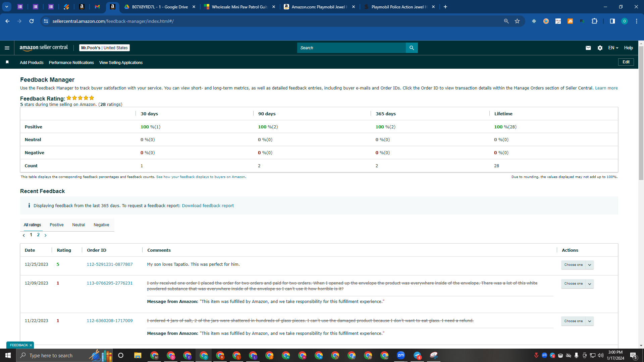The height and width of the screenshot is (362, 644).
Task: Open the Extensions puzzle icon
Action: [594, 21]
